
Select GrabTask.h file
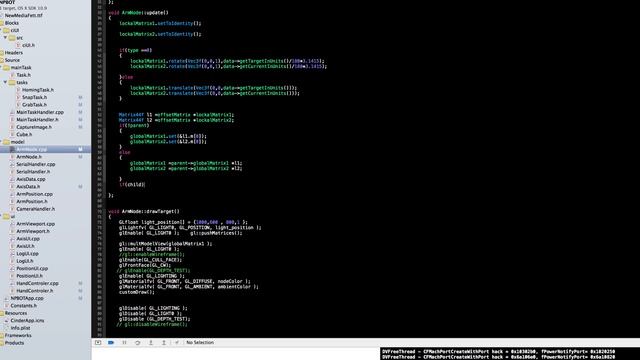[34, 105]
